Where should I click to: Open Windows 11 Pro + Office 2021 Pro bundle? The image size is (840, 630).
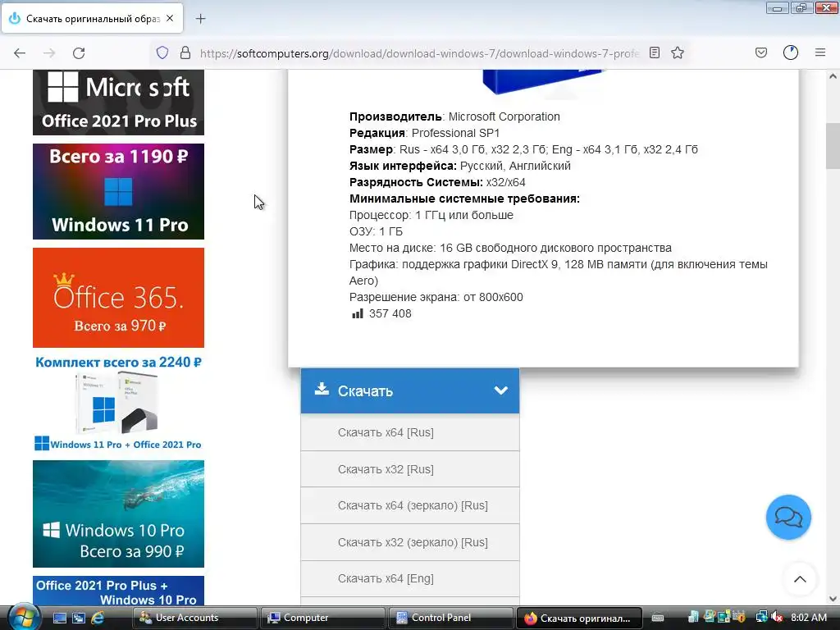(x=118, y=404)
